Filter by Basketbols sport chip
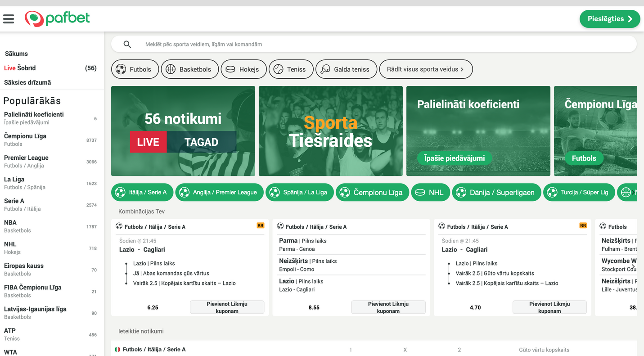The image size is (644, 356). click(x=190, y=69)
